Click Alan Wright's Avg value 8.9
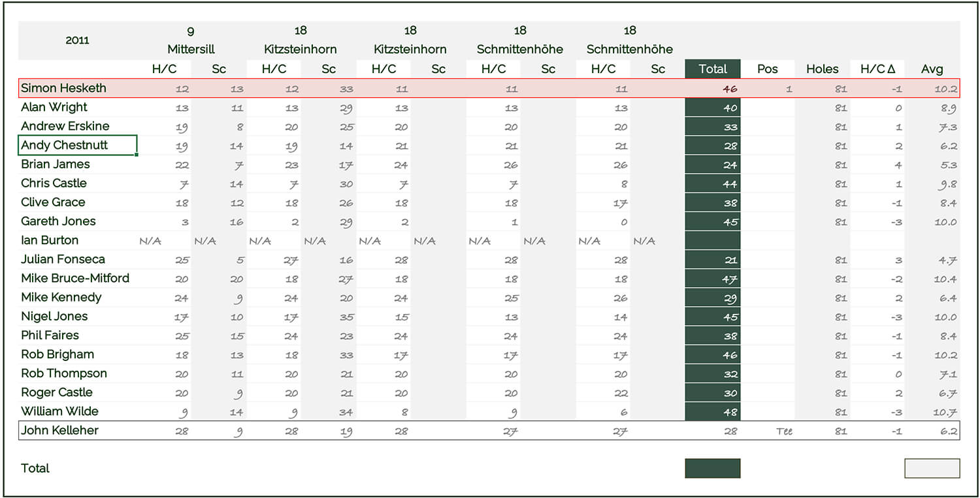The image size is (980, 498). click(947, 108)
